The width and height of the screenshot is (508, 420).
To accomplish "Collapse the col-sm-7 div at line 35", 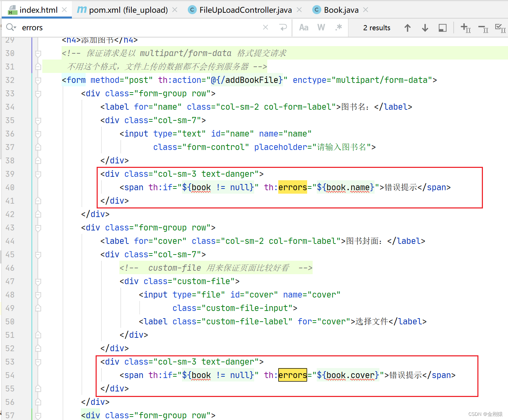I will click(x=38, y=120).
